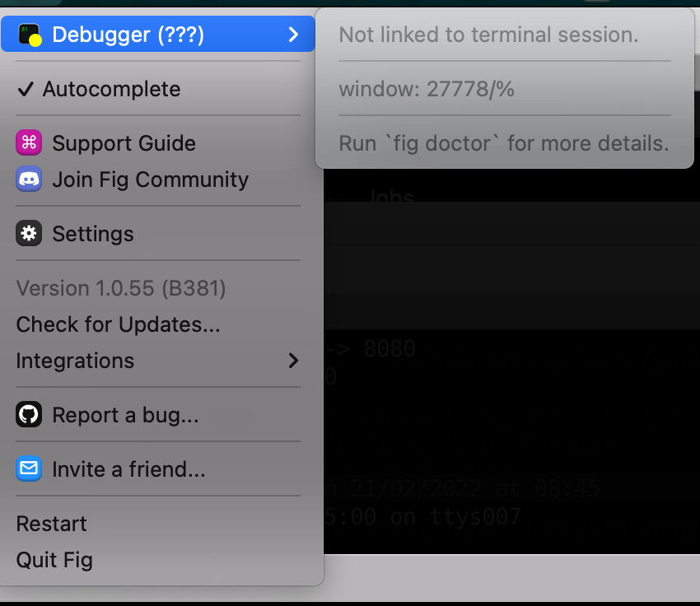Click Restart to relaunch Fig

52,523
